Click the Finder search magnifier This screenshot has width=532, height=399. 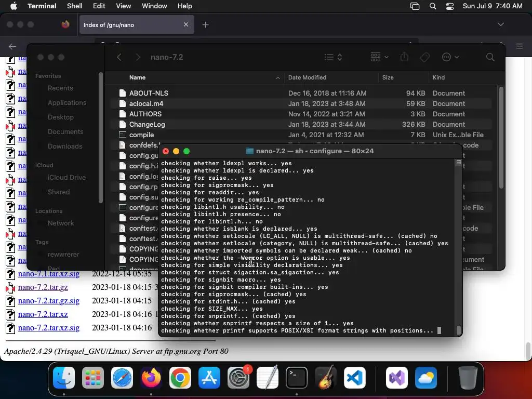click(490, 57)
